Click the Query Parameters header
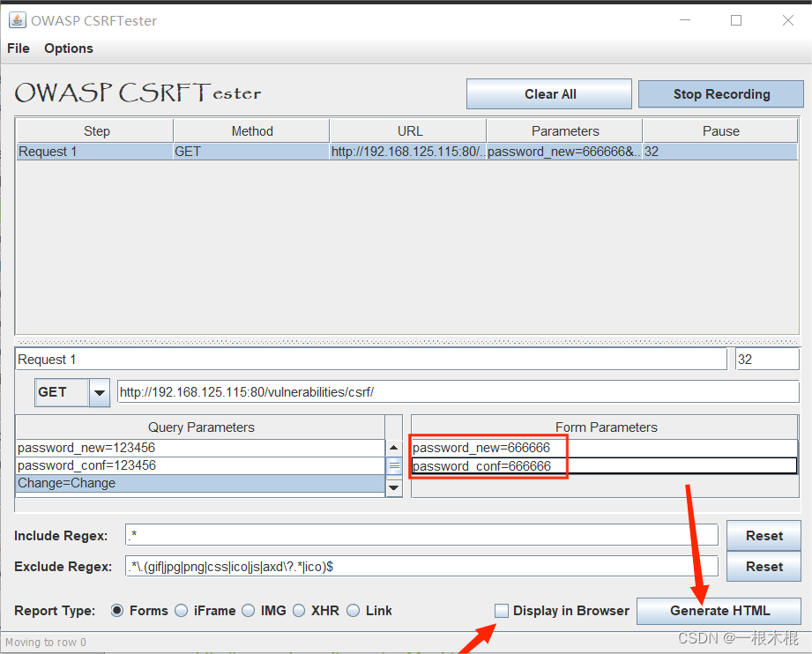The image size is (812, 654). coord(201,427)
